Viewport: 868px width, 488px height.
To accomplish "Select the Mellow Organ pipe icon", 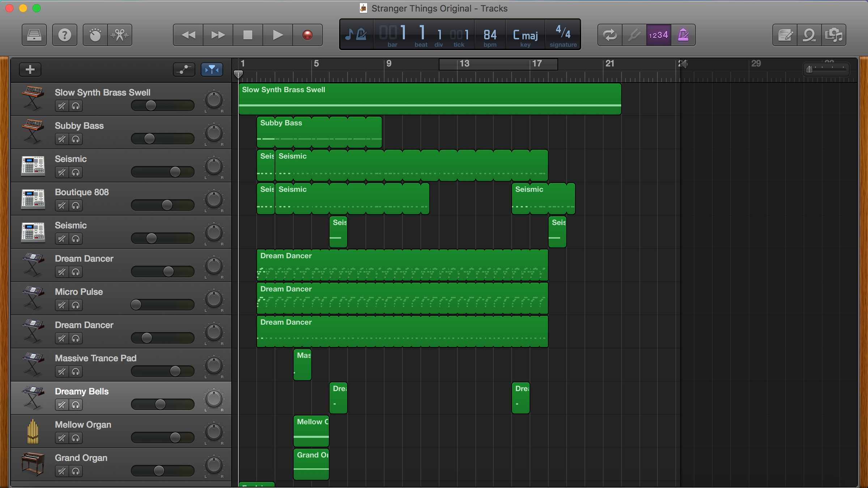I will coord(33,431).
